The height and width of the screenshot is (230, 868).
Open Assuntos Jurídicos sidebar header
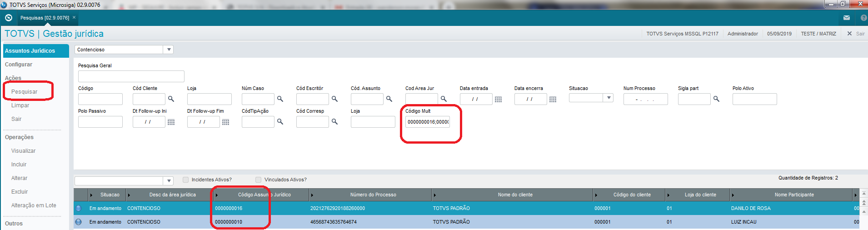point(36,51)
